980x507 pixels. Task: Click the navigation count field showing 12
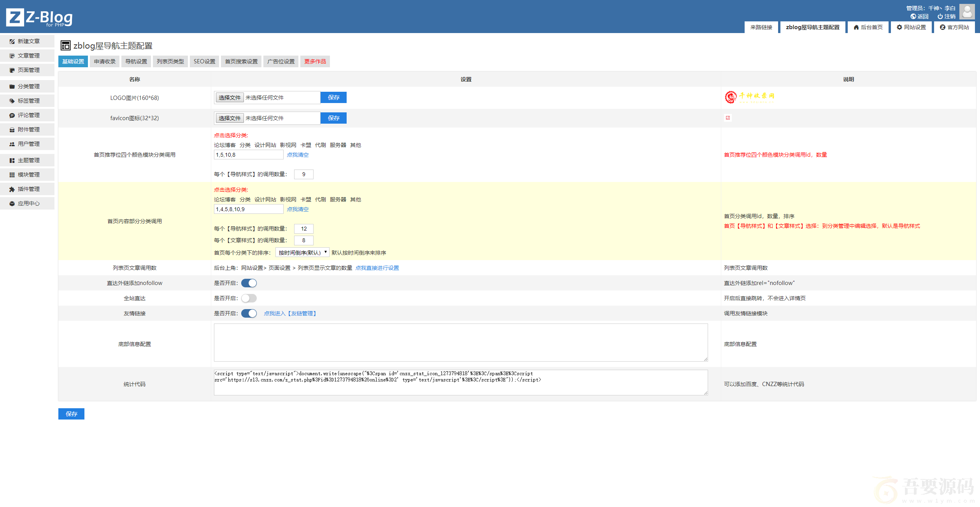pos(304,229)
